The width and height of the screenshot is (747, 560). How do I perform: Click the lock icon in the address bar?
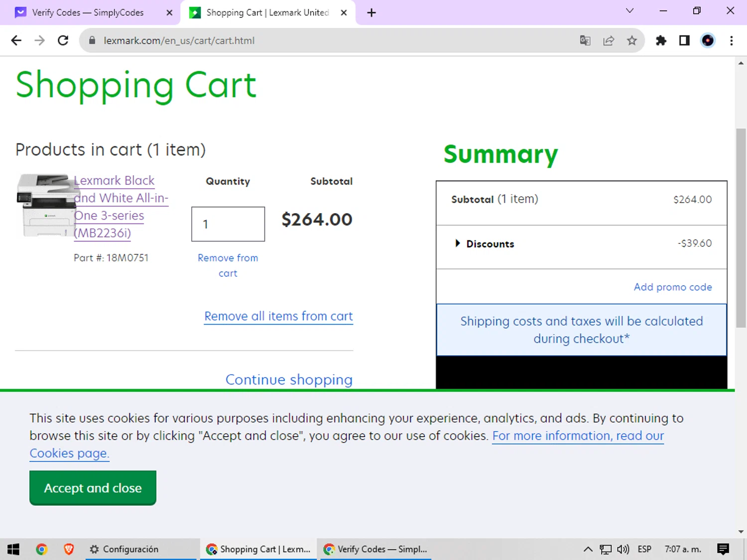pos(92,40)
